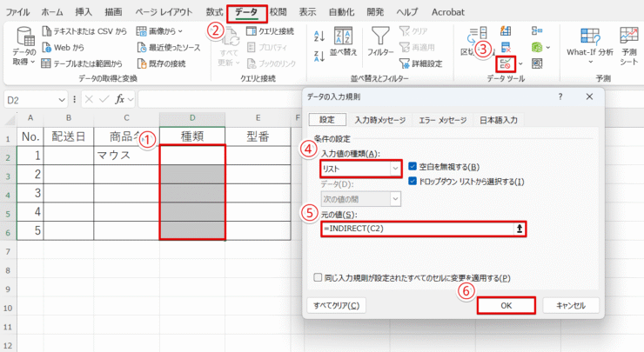Toggle the フィルター (Filter) funnel

(380, 42)
